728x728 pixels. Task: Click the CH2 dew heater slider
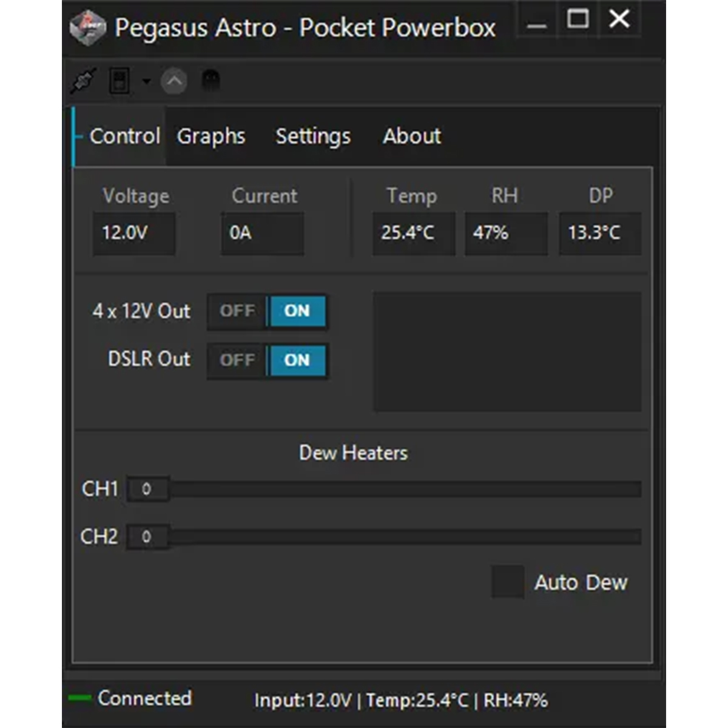(385, 536)
